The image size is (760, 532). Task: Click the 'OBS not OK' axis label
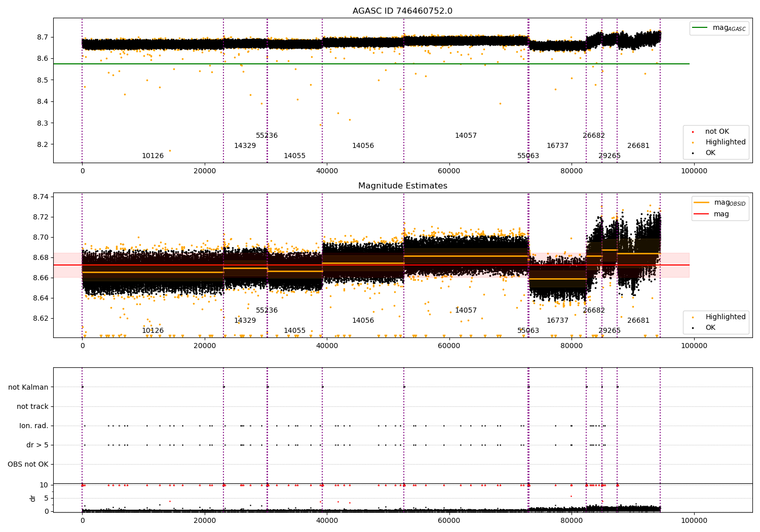pyautogui.click(x=28, y=465)
